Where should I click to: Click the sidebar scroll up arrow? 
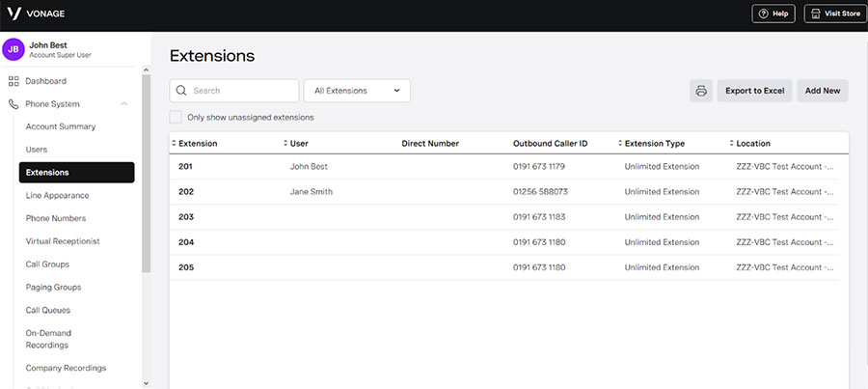(147, 69)
